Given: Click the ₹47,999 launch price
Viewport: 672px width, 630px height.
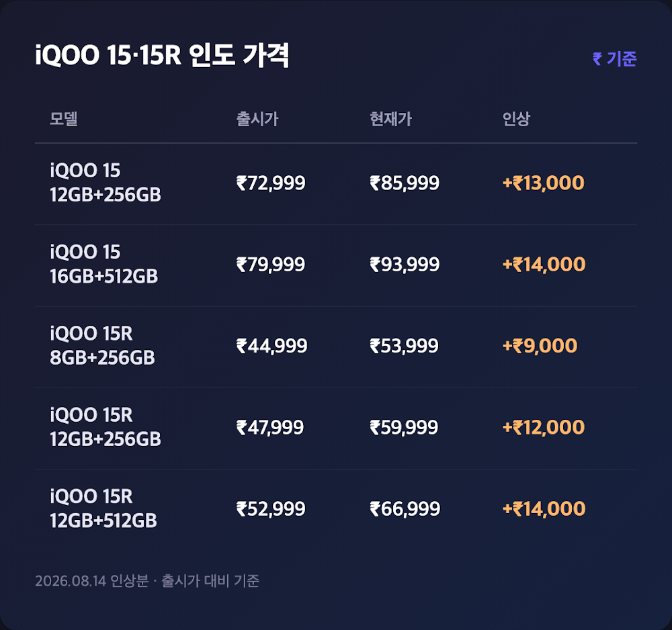Looking at the screenshot, I should [x=270, y=427].
